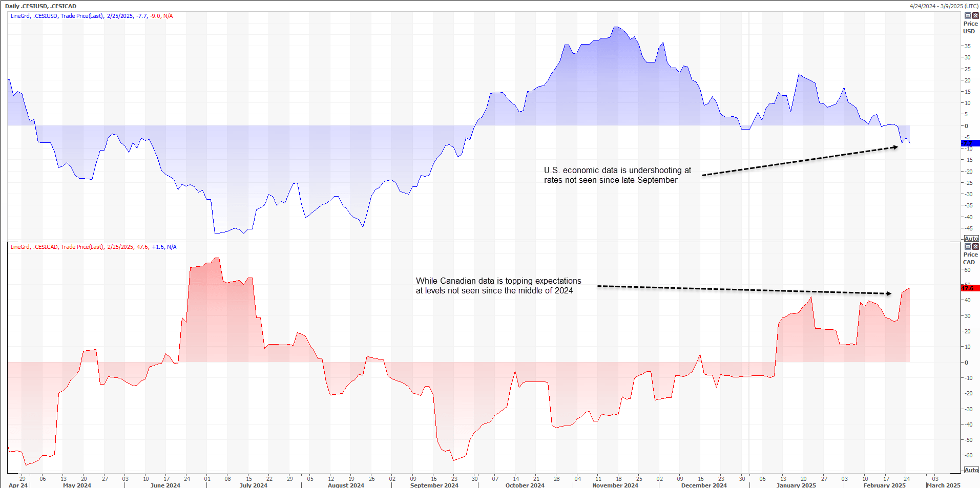Click May 2024 on the time axis
Image resolution: width=980 pixels, height=488 pixels.
77,485
